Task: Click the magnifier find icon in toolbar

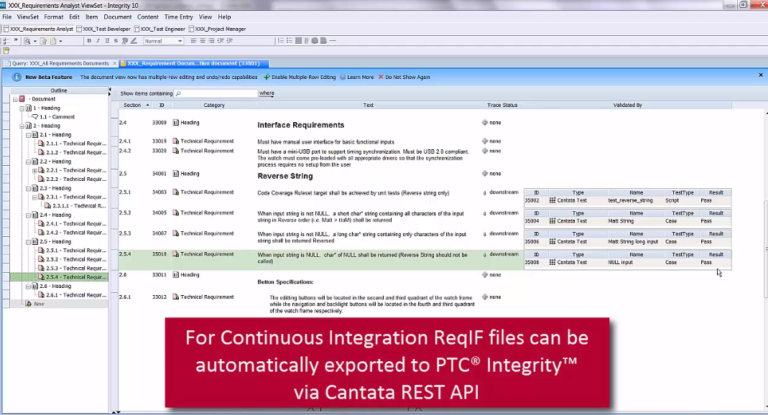Action: coord(27,41)
